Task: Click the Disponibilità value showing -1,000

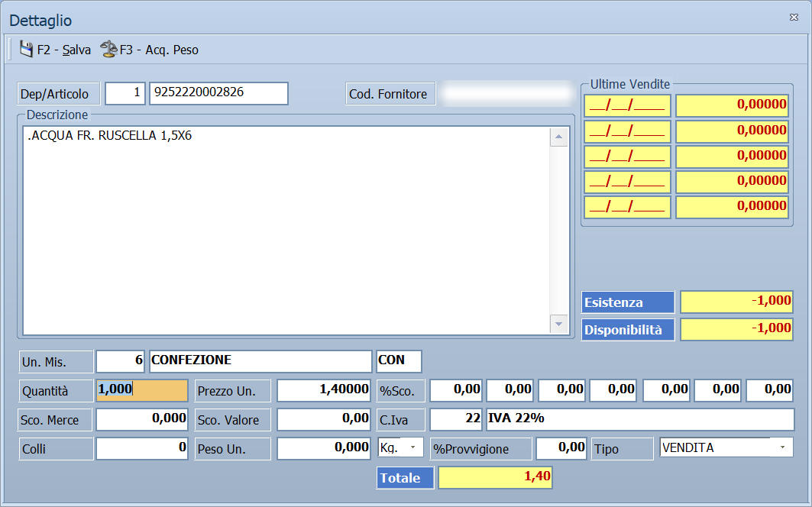Action: (x=736, y=329)
